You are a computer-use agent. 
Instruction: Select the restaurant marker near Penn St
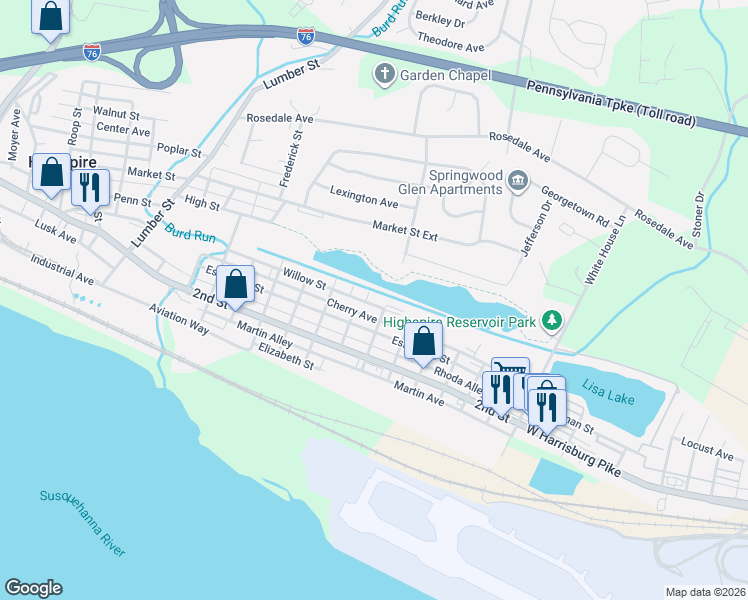[90, 191]
